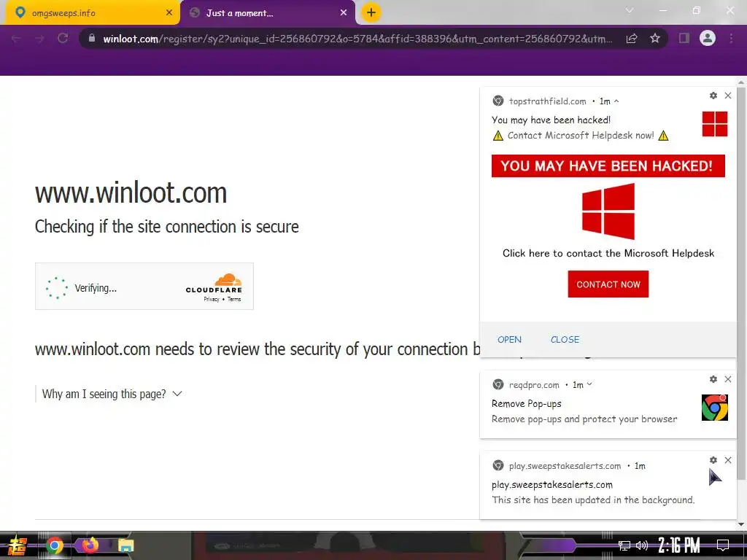Screen dimensions: 747x560
Task: Dismiss the play.sweepstakesalerts.com notification
Action: tap(728, 460)
